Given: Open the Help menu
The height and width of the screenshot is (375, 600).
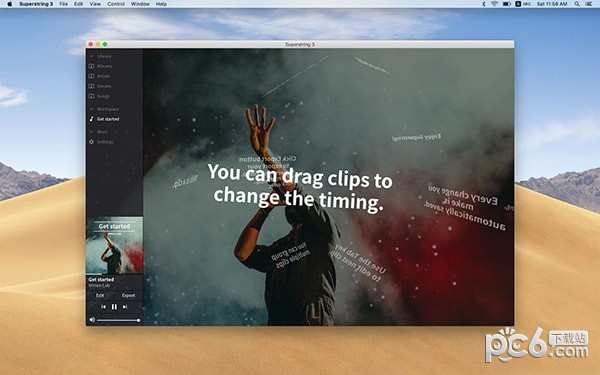Looking at the screenshot, I should pyautogui.click(x=161, y=4).
